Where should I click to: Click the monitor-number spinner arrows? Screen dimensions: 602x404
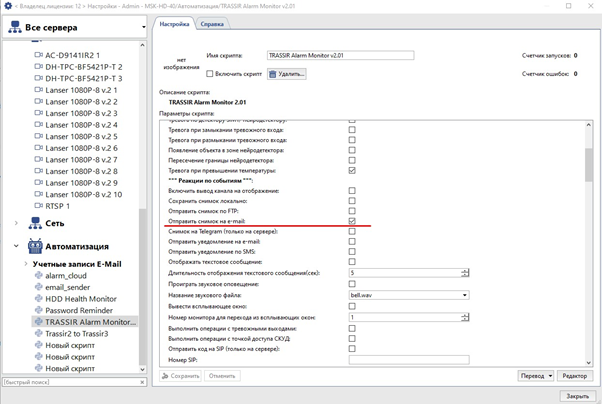(x=465, y=317)
